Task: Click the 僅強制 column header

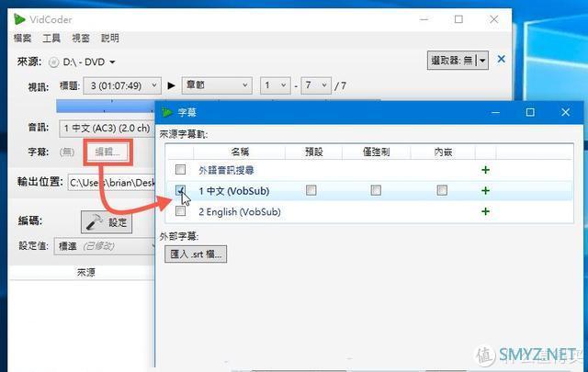Action: (x=376, y=152)
